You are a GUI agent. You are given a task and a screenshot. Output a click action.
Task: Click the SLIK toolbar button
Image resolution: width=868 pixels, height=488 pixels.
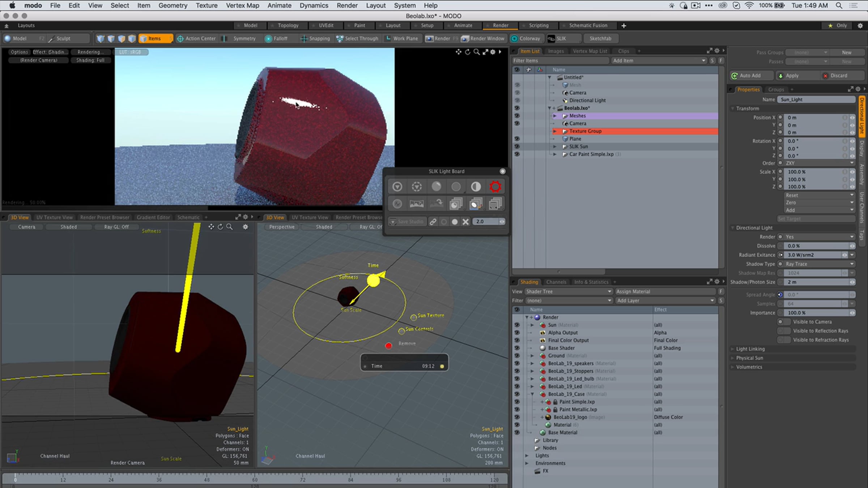pos(557,38)
